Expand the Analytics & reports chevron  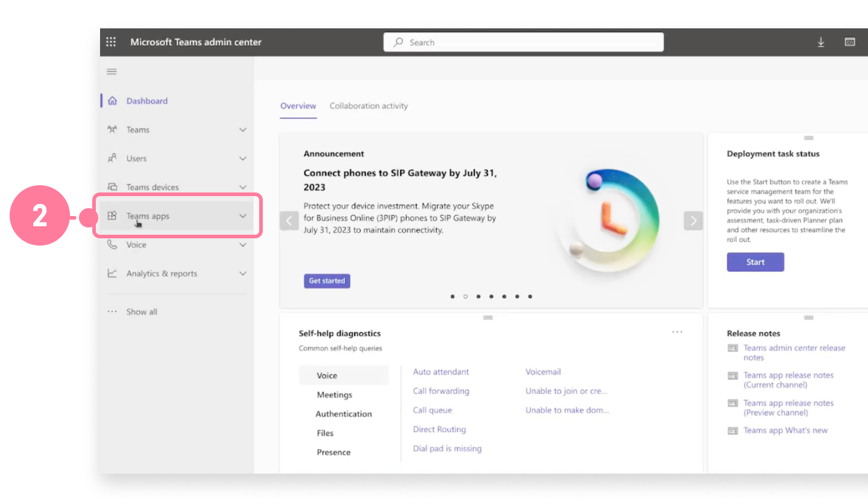tap(243, 273)
